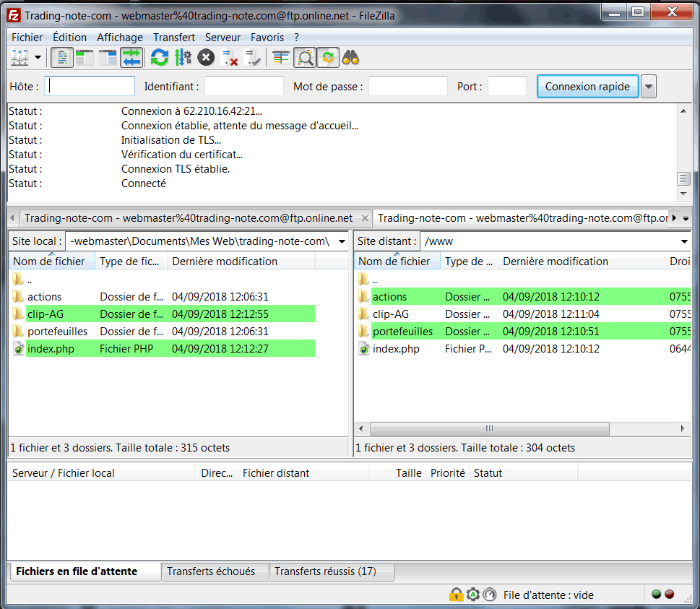Open the Favoris menu
The image size is (700, 609).
(x=267, y=38)
